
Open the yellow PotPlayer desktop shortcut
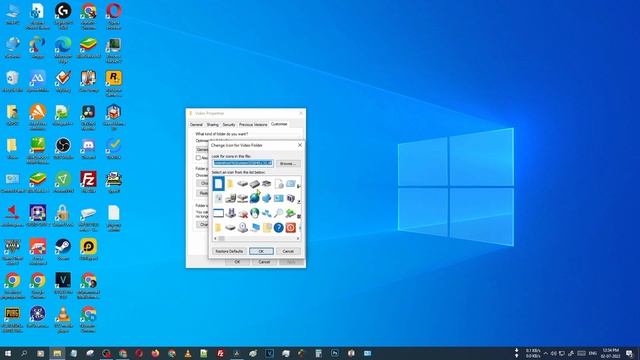coord(88,249)
